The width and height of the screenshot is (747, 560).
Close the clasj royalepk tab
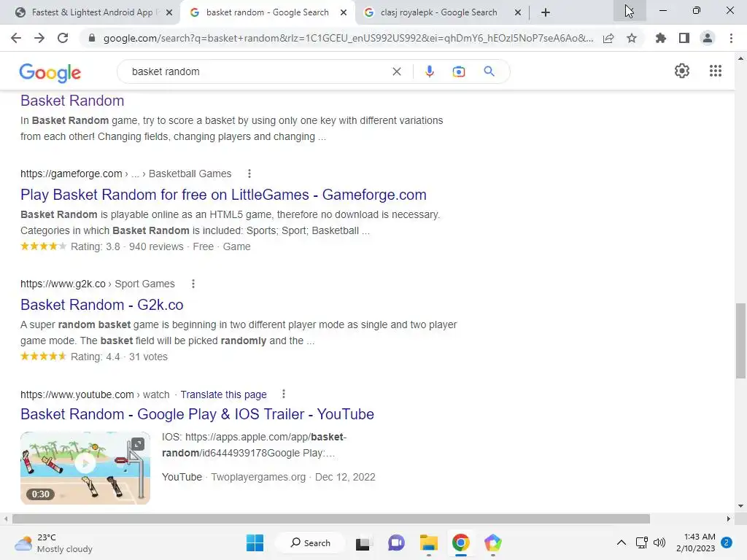518,13
